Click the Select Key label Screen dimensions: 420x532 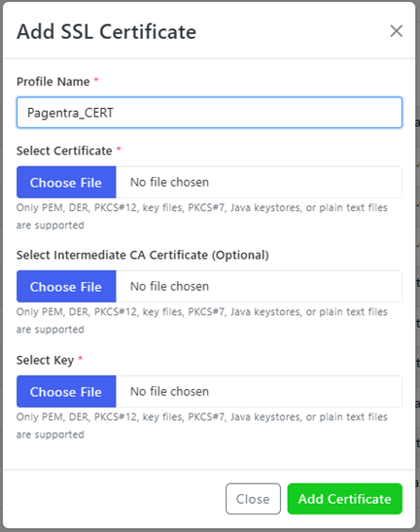tap(45, 360)
